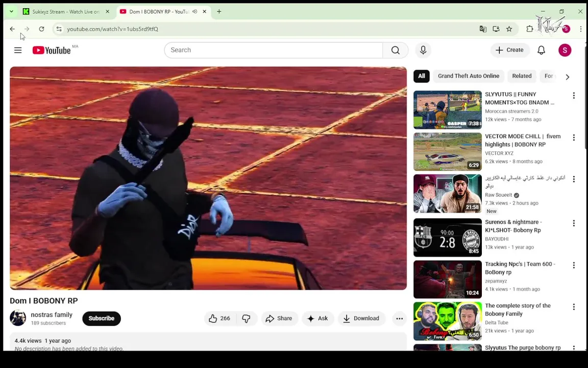Select the All filter chip
The image size is (588, 368).
[x=422, y=76]
